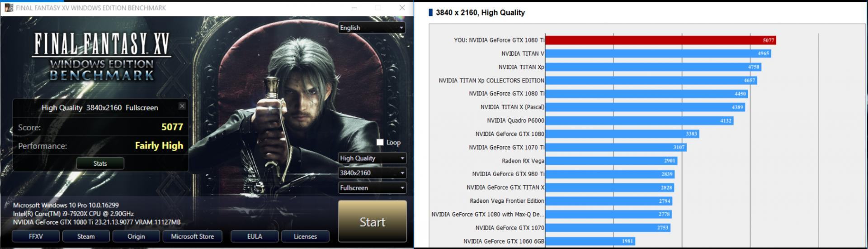
Task: Click the FFXV link button
Action: click(x=36, y=236)
